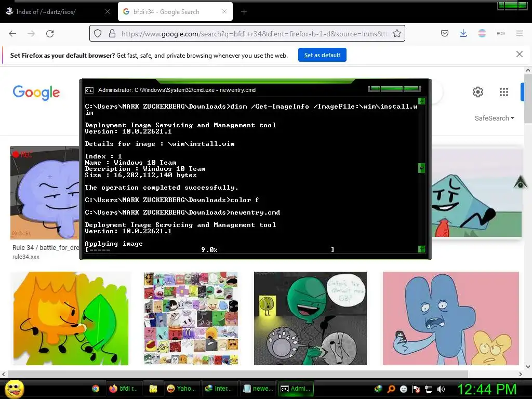Click the 12:44 PM taskbar clock
Image resolution: width=532 pixels, height=399 pixels.
487,389
